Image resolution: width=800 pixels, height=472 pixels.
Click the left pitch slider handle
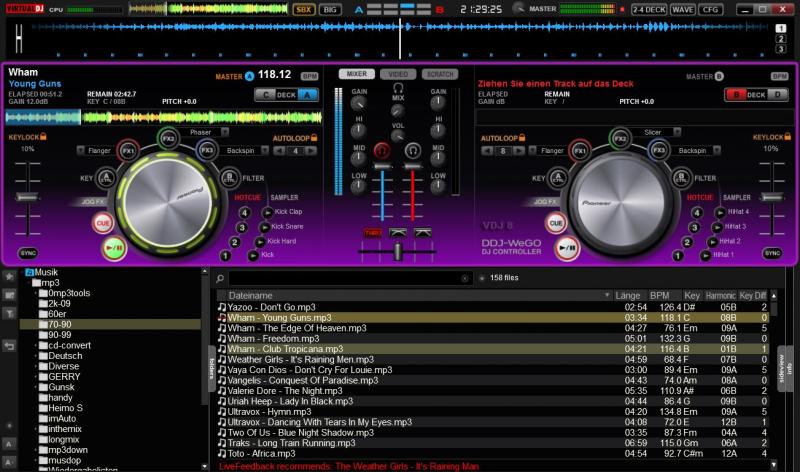click(x=28, y=197)
